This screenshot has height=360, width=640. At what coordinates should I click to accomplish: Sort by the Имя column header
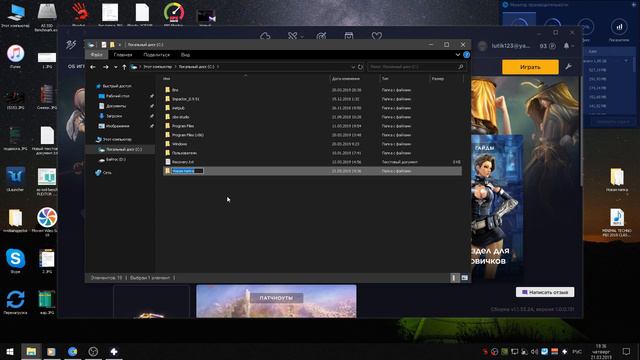(167, 78)
